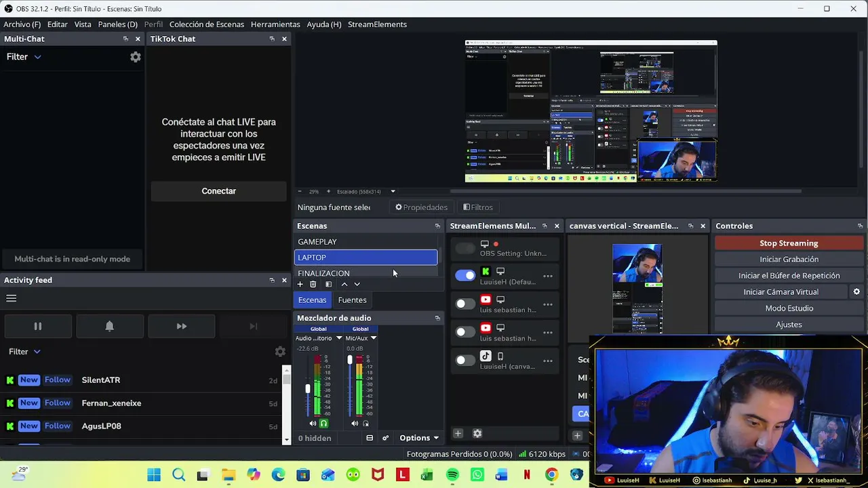Open the preview scale dropdown arrow
Viewport: 868px width, 488px height.
pos(393,192)
